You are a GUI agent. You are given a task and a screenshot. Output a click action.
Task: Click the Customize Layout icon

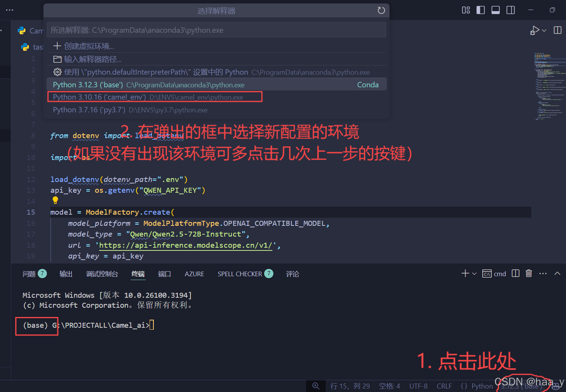466,10
